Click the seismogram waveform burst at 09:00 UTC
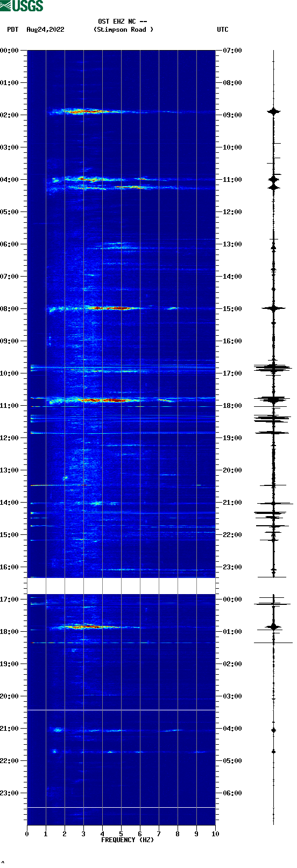 click(274, 111)
